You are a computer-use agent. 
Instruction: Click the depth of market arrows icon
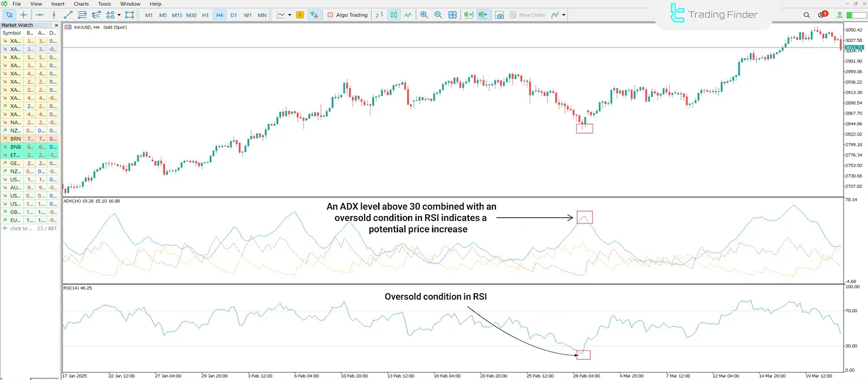tap(314, 15)
